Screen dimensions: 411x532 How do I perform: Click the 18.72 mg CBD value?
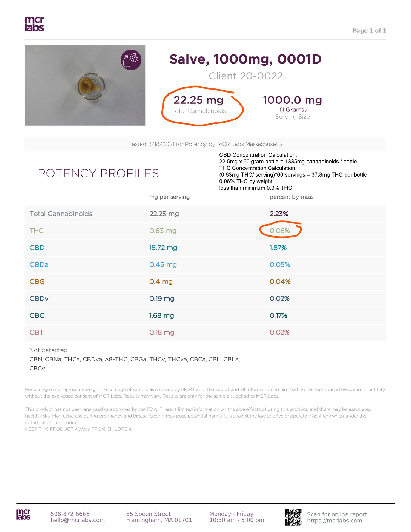[163, 248]
